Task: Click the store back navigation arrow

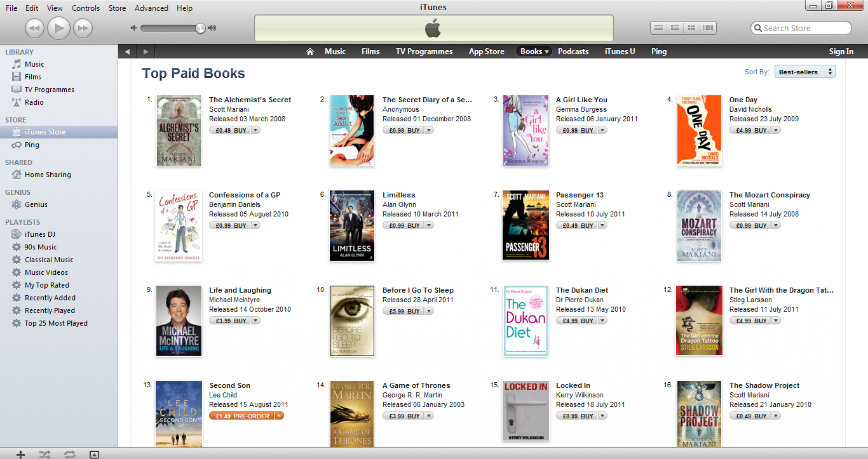Action: click(x=127, y=51)
